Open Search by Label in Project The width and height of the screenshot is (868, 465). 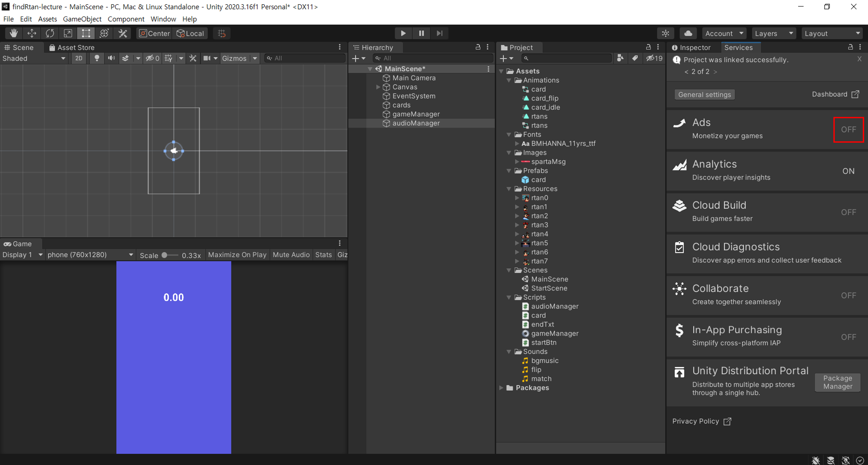click(x=635, y=58)
